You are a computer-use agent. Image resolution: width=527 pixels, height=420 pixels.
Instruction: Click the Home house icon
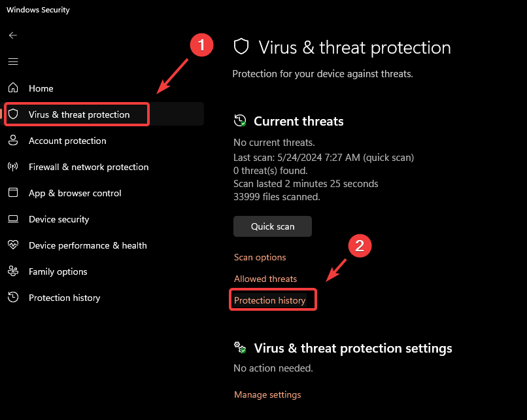pyautogui.click(x=13, y=88)
